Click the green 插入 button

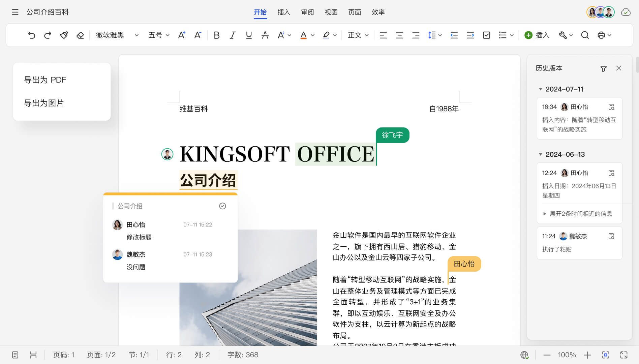537,35
